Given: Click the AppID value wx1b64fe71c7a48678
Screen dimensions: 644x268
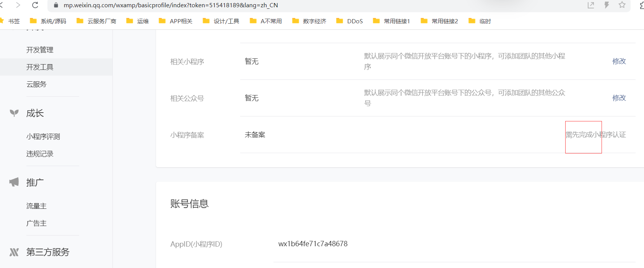Looking at the screenshot, I should tap(313, 244).
